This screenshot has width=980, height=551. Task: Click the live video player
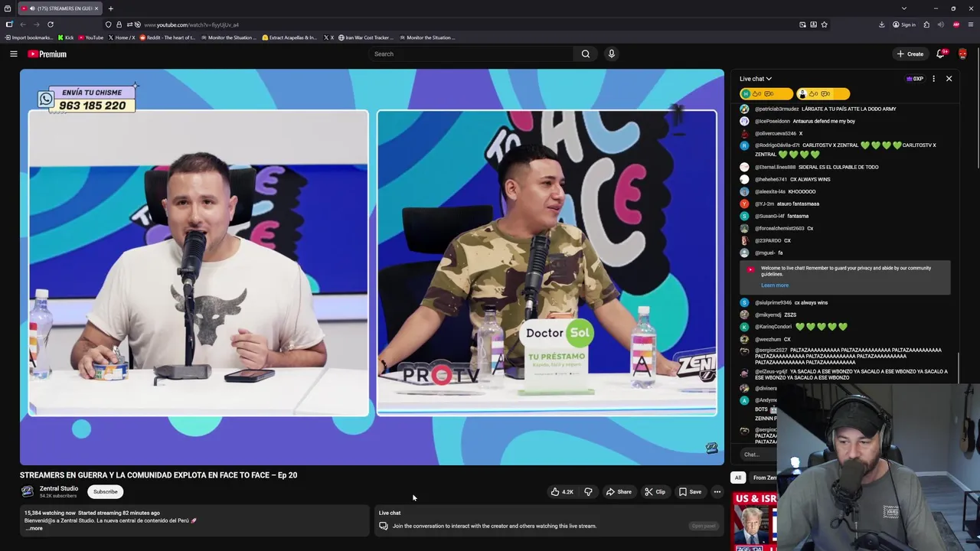click(x=372, y=266)
